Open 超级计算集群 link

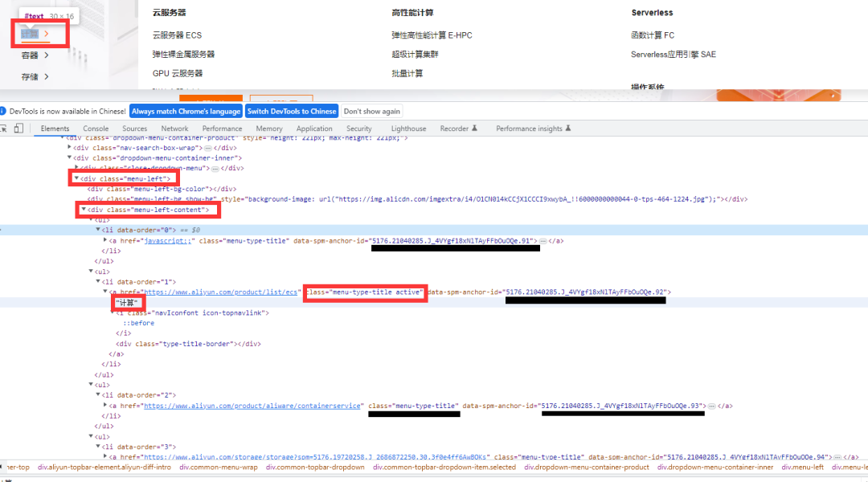pos(416,55)
